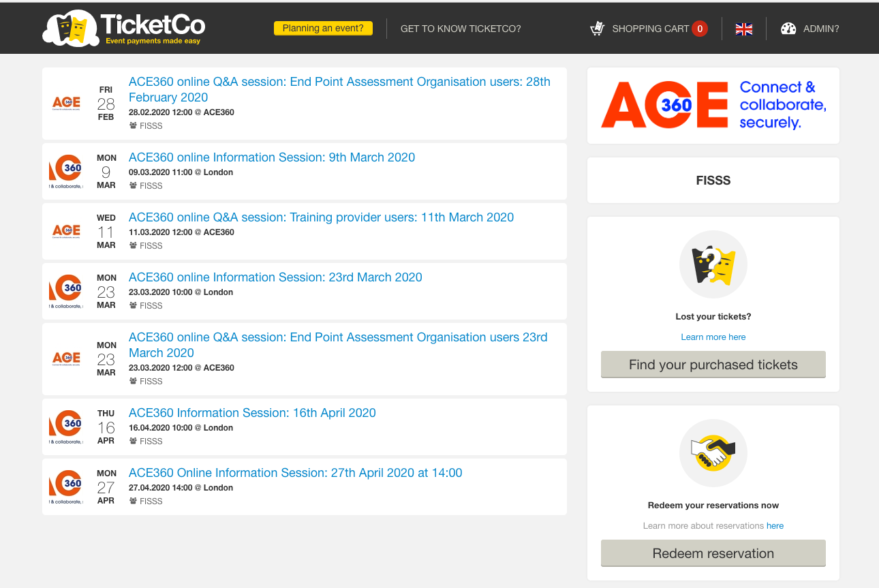Open the Information Session: 27th April 2020 at 14:00
The image size is (879, 588).
[296, 473]
